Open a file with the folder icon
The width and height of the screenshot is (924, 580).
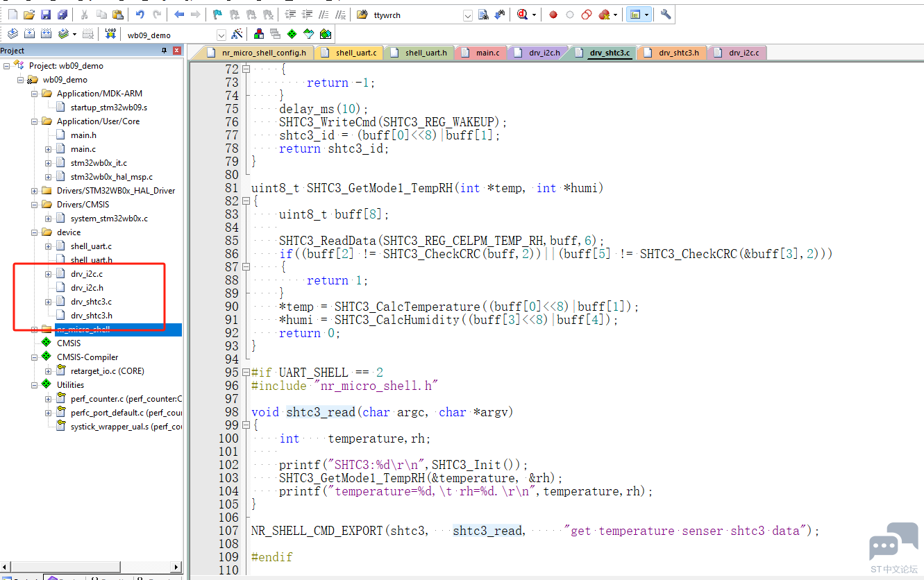(29, 15)
